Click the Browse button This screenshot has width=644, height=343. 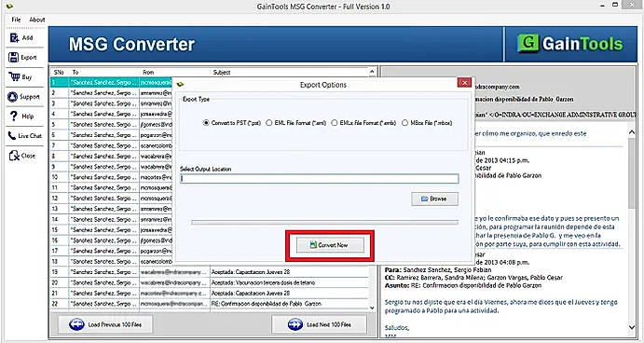click(x=434, y=199)
